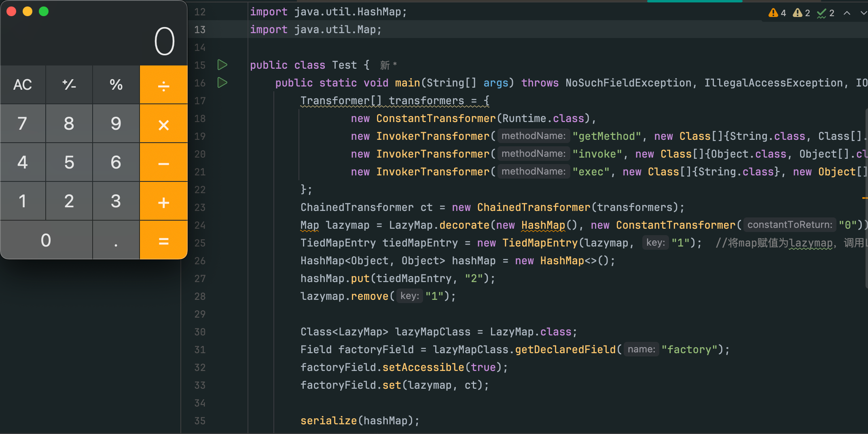The width and height of the screenshot is (868, 434).
Task: Click 'import java.util.Map;' statement
Action: click(315, 29)
